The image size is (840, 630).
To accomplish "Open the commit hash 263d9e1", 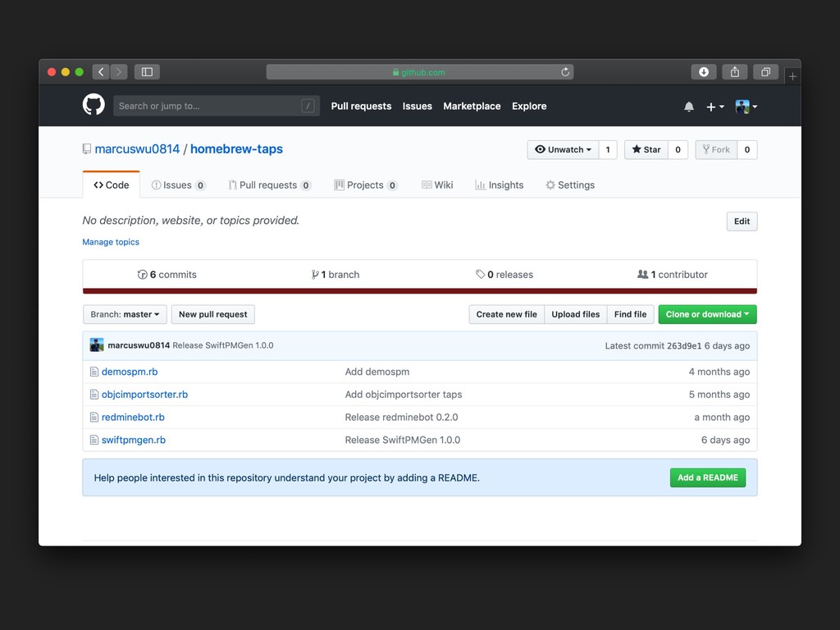I will [x=684, y=346].
